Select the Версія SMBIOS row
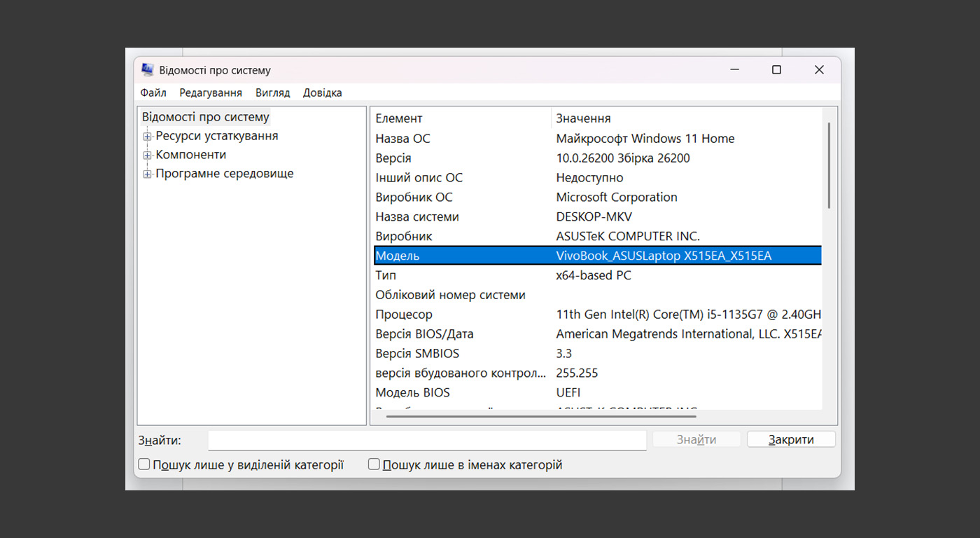Image resolution: width=980 pixels, height=538 pixels. 596,354
